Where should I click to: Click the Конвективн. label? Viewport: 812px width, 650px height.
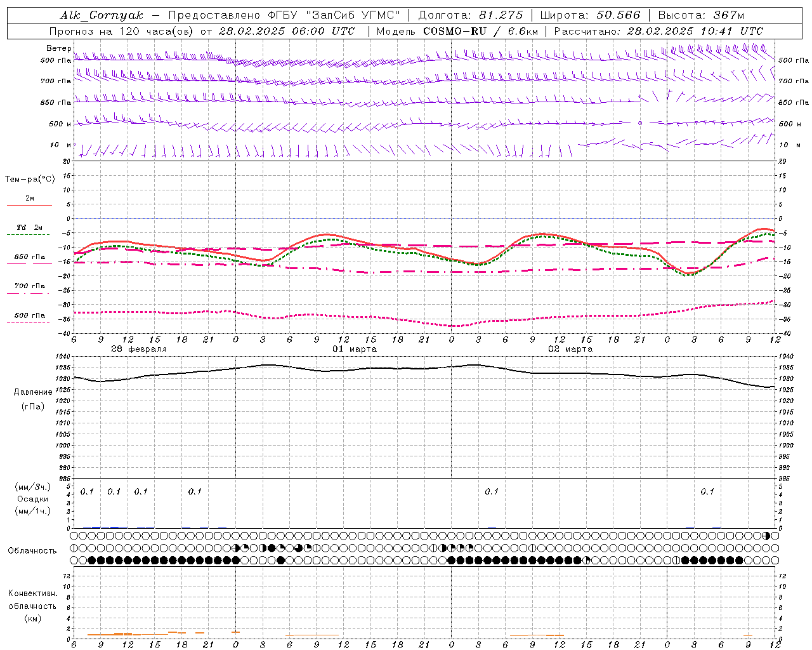[32, 594]
